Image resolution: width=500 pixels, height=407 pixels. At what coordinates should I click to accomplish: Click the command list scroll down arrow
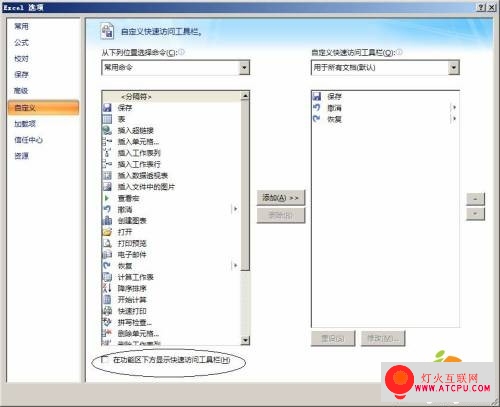coord(245,340)
